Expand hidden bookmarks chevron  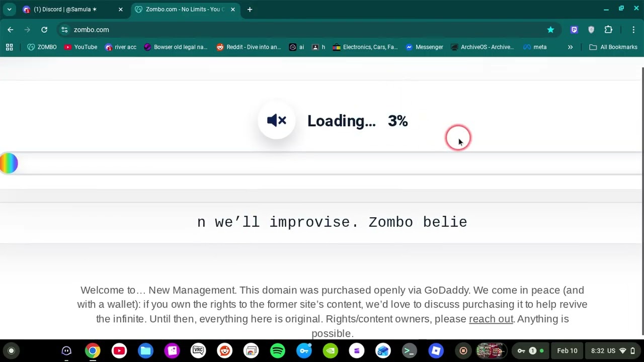click(x=570, y=47)
